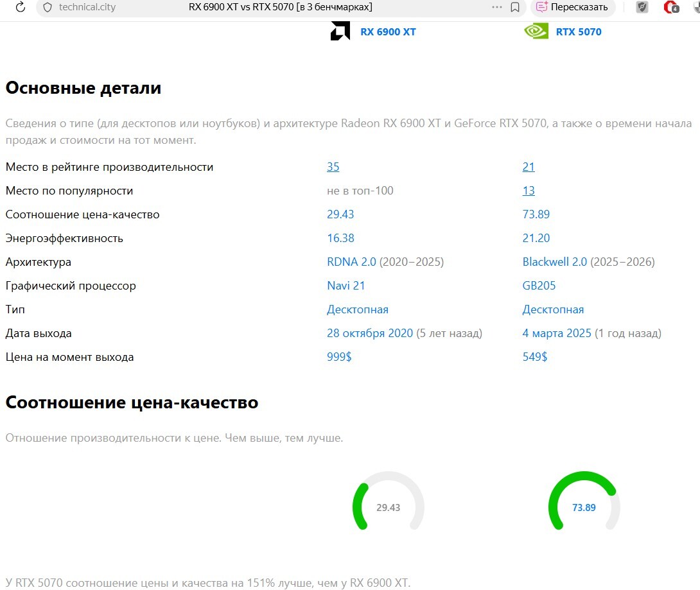The image size is (700, 590).
Task: Click energy efficiency value 21.20
Action: (x=536, y=238)
